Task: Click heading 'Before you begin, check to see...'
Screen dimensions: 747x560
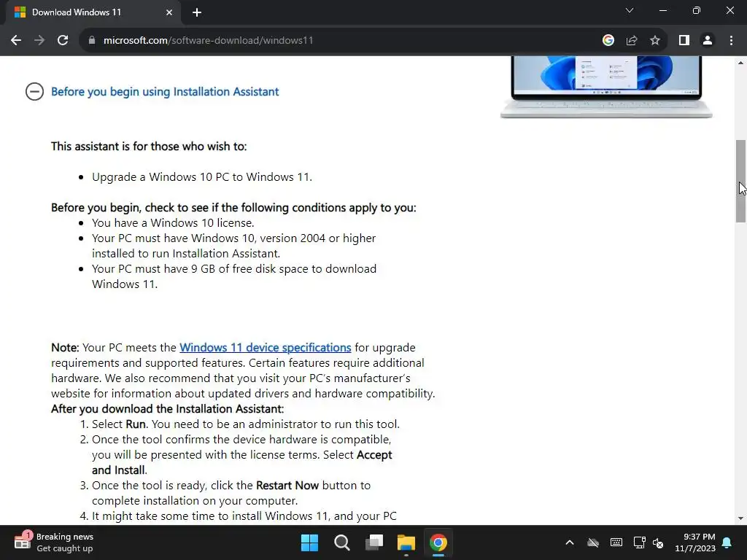Action: click(x=233, y=208)
